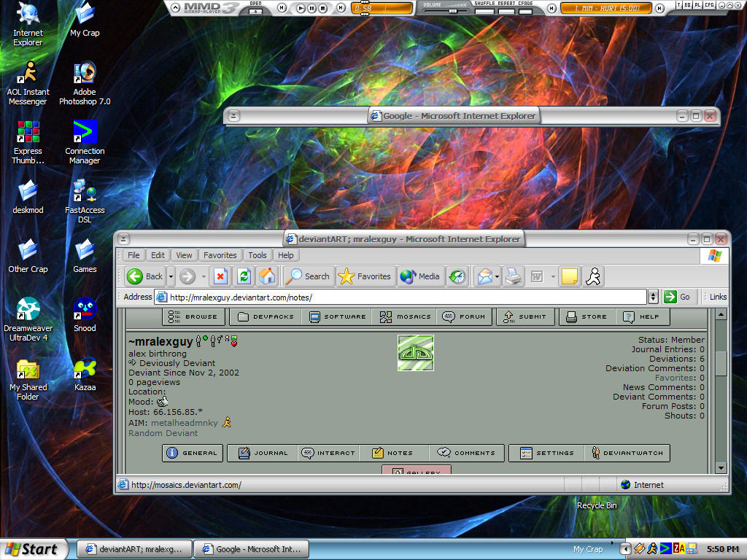Expand the Mail button dropdown arrow
Viewport: 747px width, 560px height.
497,276
